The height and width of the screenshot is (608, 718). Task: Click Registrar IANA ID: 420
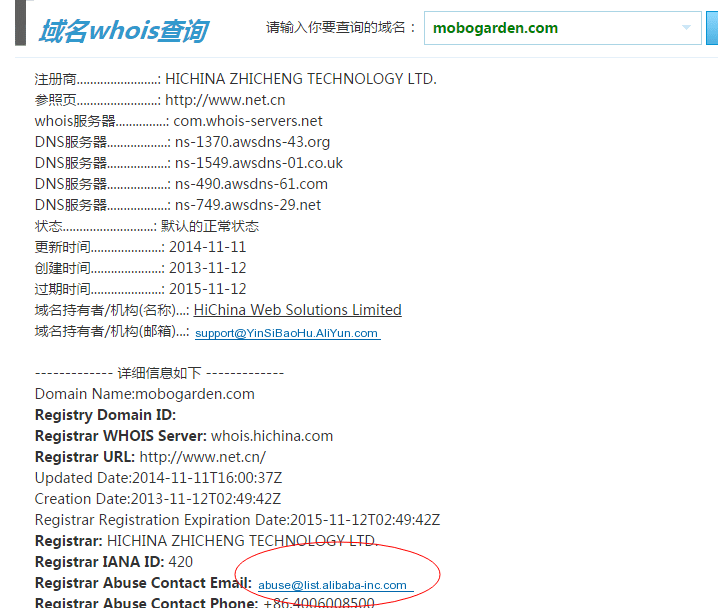tap(114, 562)
